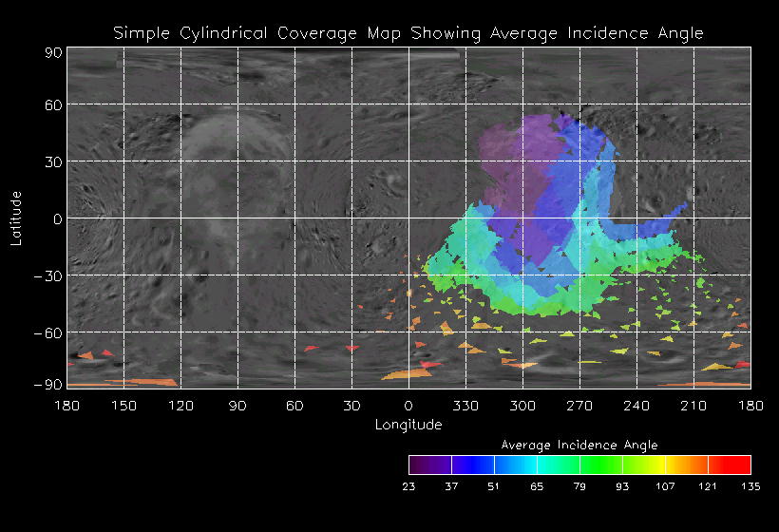
Task: Click latitude tick label 60
Action: click(53, 104)
